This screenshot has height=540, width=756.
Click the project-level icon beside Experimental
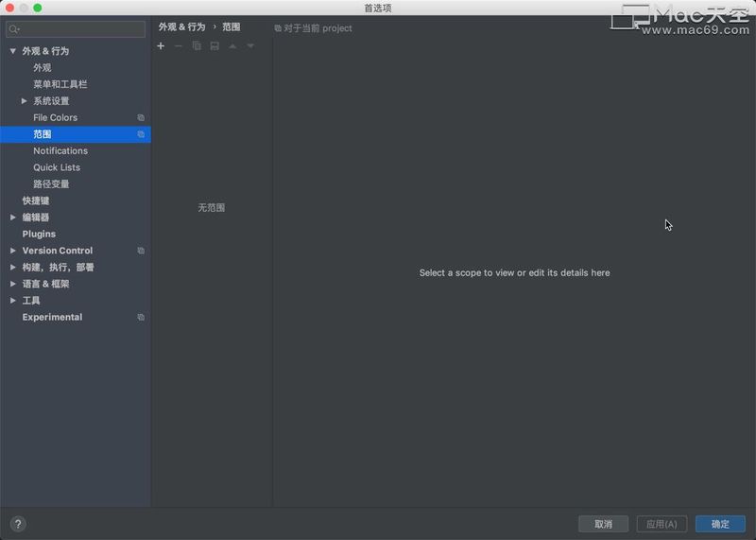pos(141,317)
